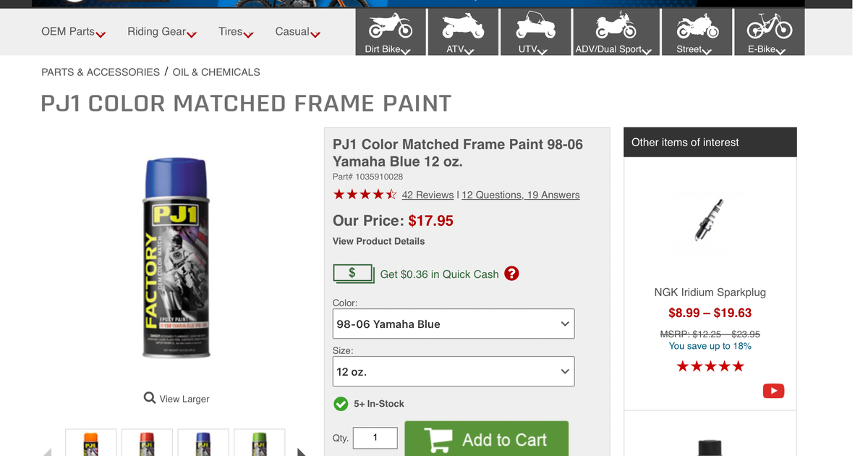Click the Add to Cart button
Image resolution: width=868 pixels, height=456 pixels.
tap(486, 439)
